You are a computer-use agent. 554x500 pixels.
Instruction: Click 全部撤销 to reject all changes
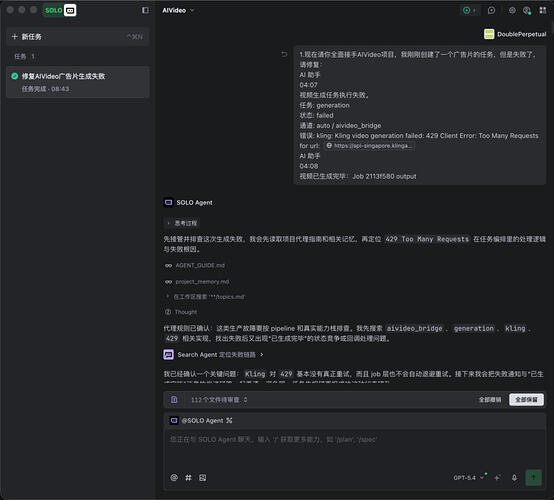pos(490,400)
